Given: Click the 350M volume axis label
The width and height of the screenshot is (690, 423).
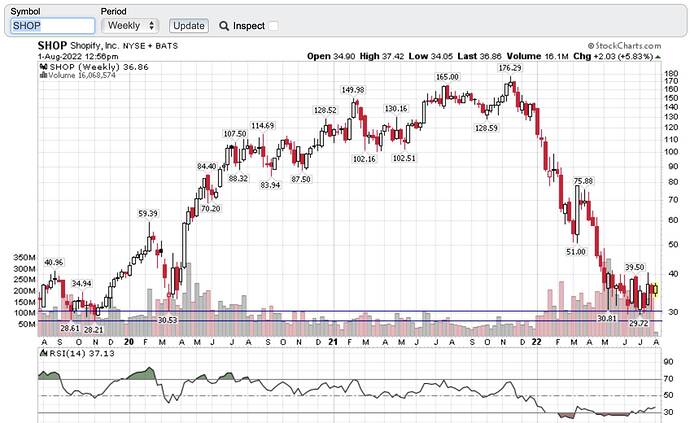Looking at the screenshot, I should coord(25,257).
